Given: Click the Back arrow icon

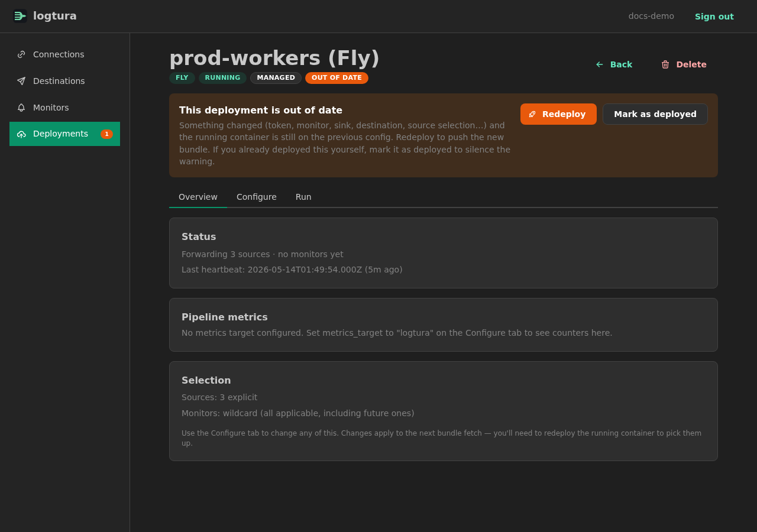Looking at the screenshot, I should tap(600, 64).
